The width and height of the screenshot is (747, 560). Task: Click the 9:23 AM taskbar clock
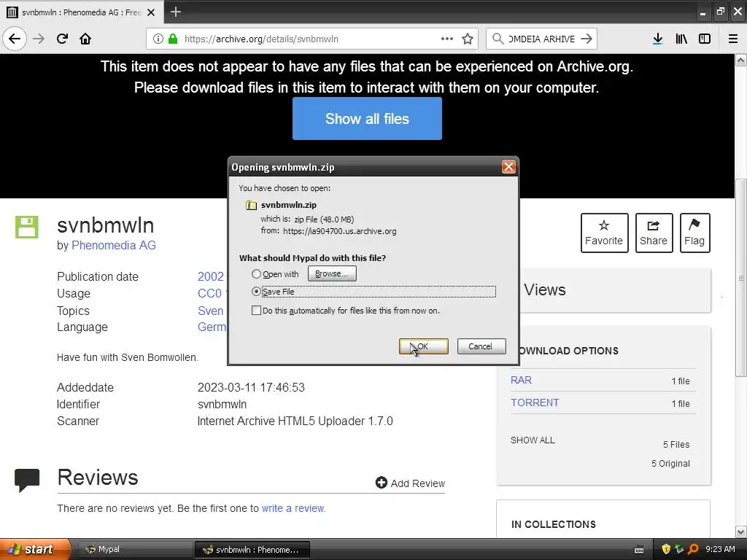[720, 549]
